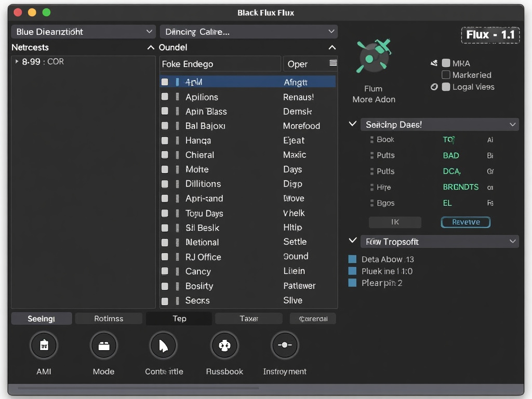Check the Dillitions row checkbox
This screenshot has width=532, height=399.
pos(165,184)
